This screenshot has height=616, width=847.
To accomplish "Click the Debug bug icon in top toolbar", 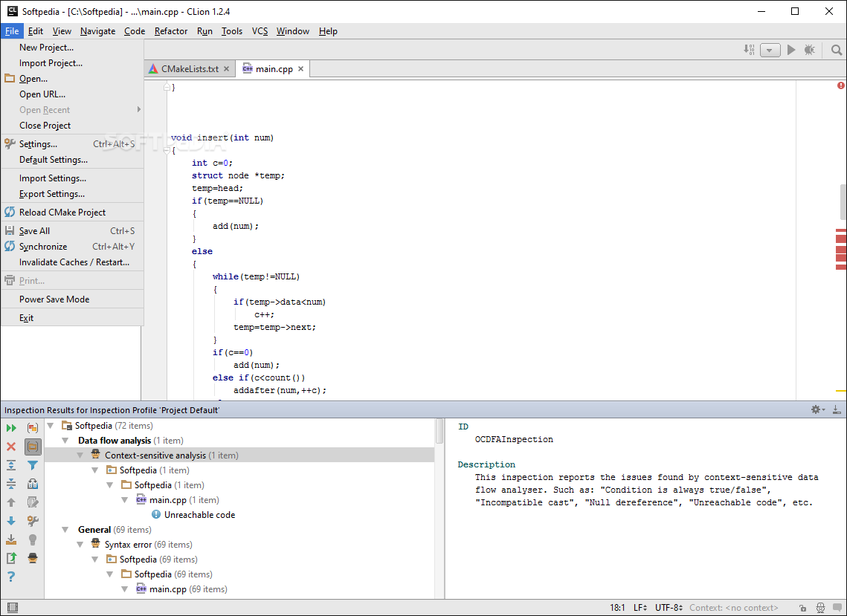I will pyautogui.click(x=809, y=50).
